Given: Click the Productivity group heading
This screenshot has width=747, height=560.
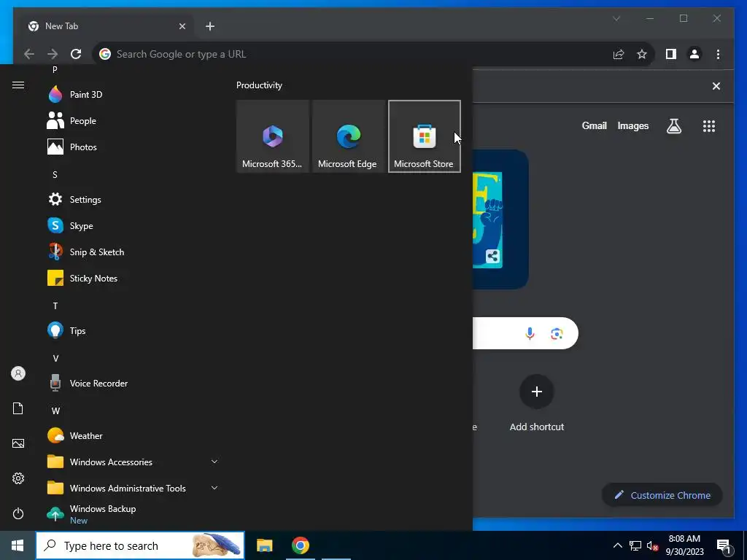Looking at the screenshot, I should (259, 85).
